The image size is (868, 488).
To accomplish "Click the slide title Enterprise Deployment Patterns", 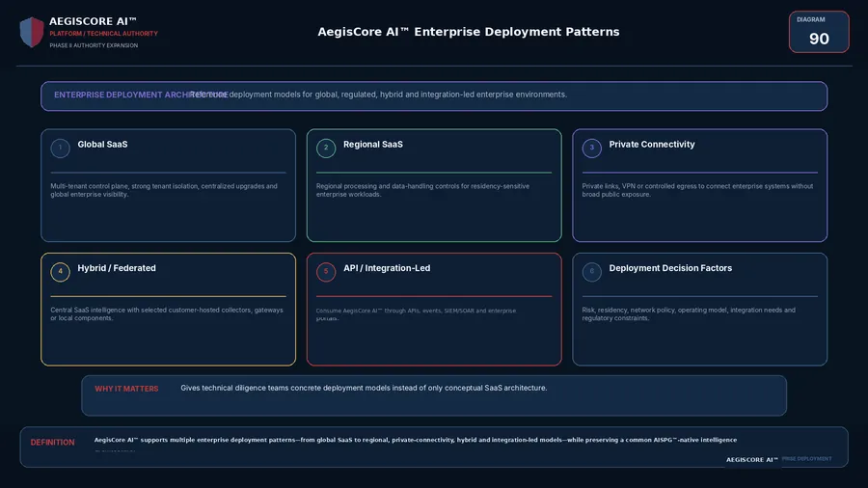I will 469,32.
